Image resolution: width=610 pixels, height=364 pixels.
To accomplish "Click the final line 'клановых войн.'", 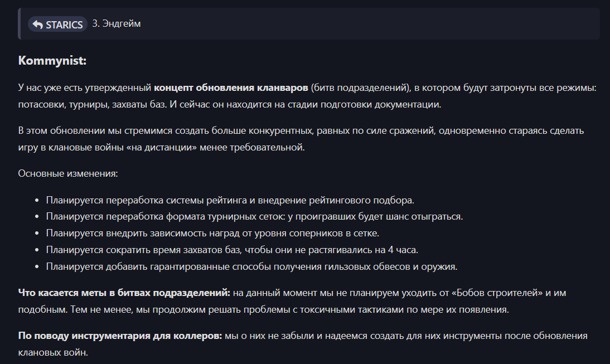I will pos(53,353).
